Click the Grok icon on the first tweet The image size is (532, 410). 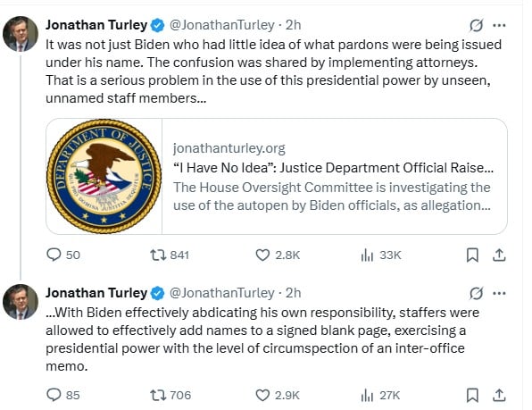pos(476,25)
